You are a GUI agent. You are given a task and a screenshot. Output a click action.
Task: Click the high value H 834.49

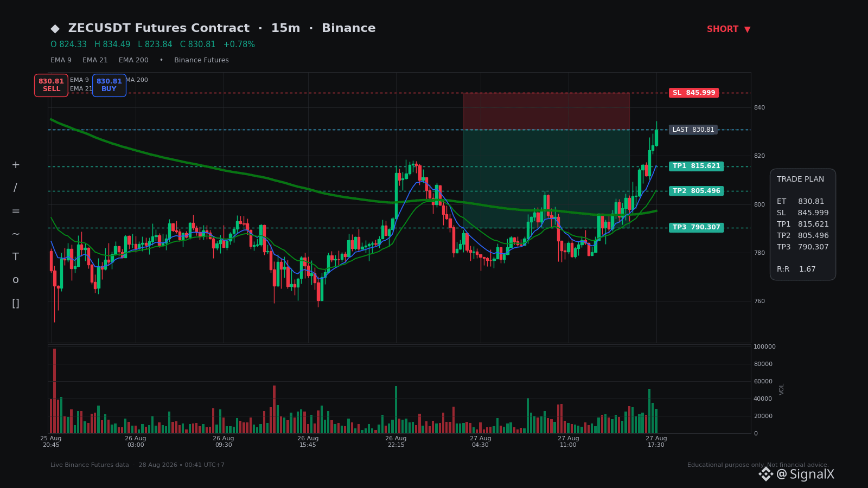click(x=112, y=44)
